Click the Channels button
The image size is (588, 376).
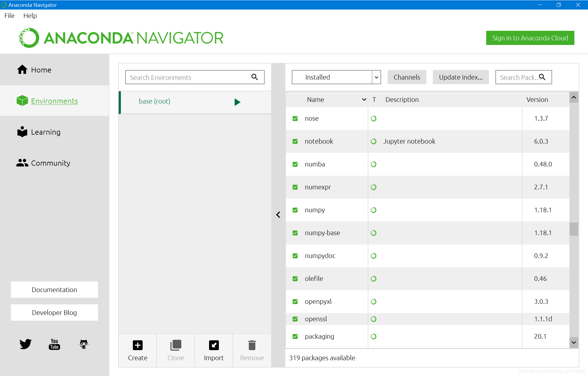click(407, 77)
